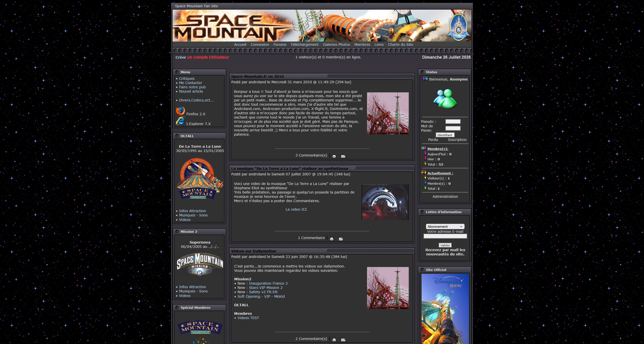
Task: Click the tower photo in Dailymotion article
Action: pyautogui.click(x=388, y=288)
